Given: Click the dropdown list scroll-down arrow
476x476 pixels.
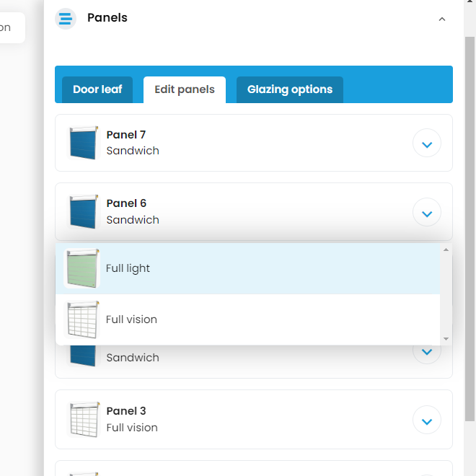Looking at the screenshot, I should [446, 338].
